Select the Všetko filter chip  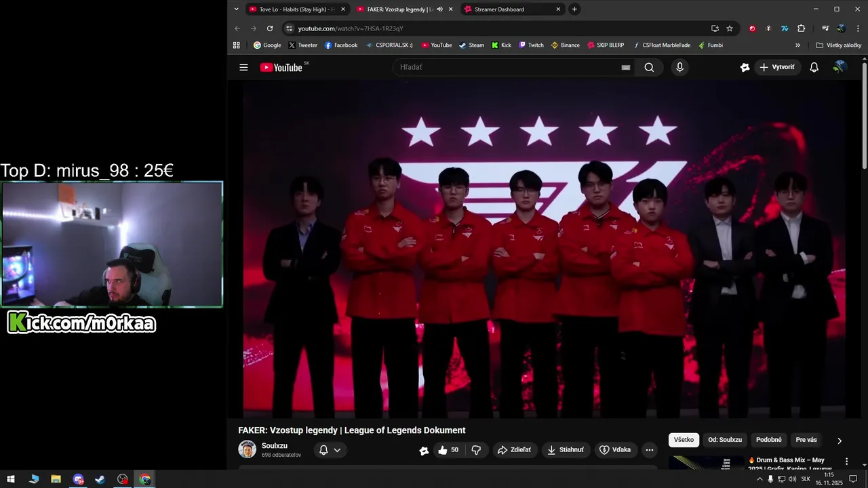684,440
